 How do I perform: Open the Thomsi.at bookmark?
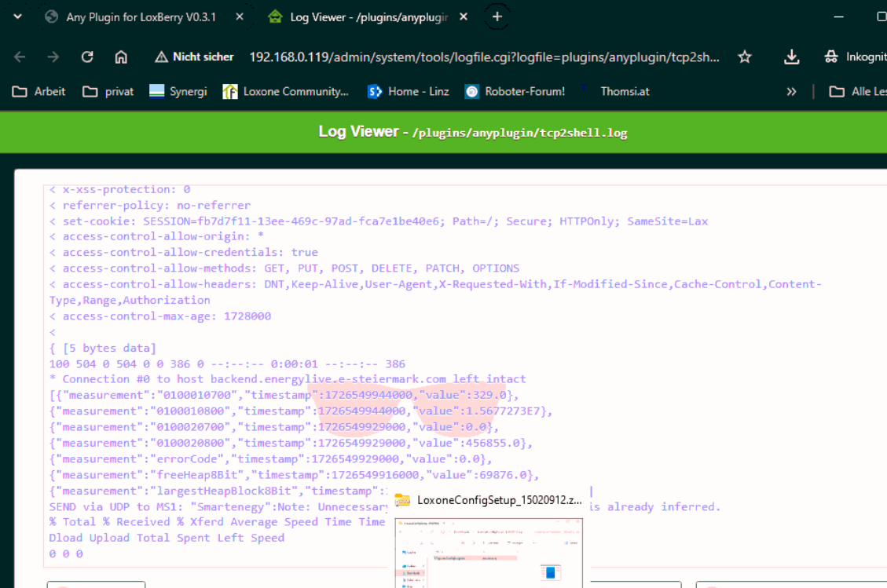click(614, 92)
